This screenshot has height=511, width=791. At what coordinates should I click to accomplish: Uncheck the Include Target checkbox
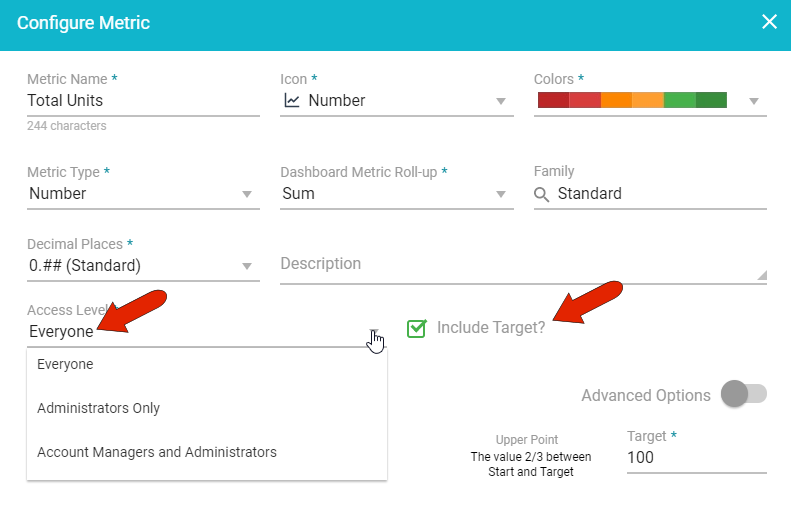click(417, 328)
